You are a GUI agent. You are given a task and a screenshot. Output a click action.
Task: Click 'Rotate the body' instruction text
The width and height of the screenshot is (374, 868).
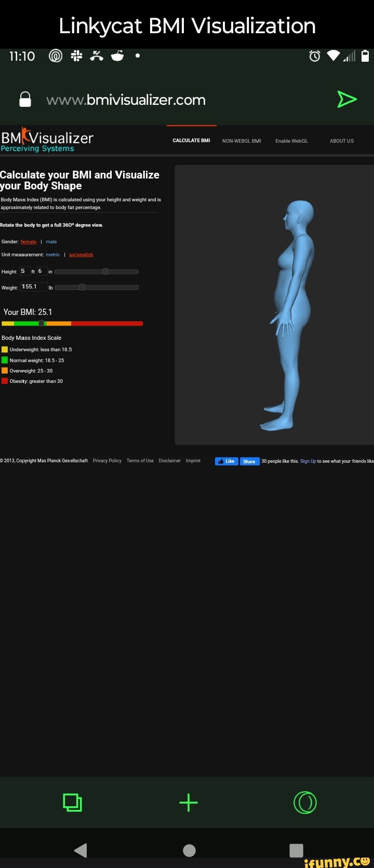click(51, 225)
